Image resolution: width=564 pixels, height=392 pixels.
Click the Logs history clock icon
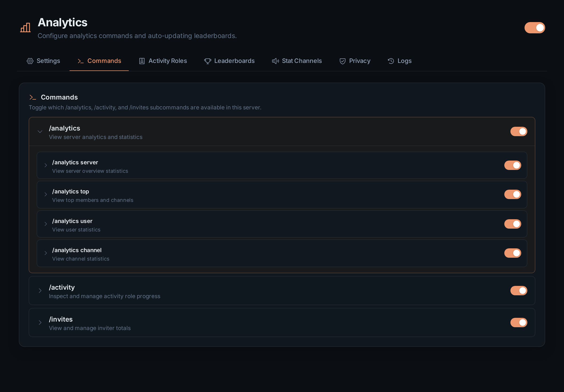[391, 61]
